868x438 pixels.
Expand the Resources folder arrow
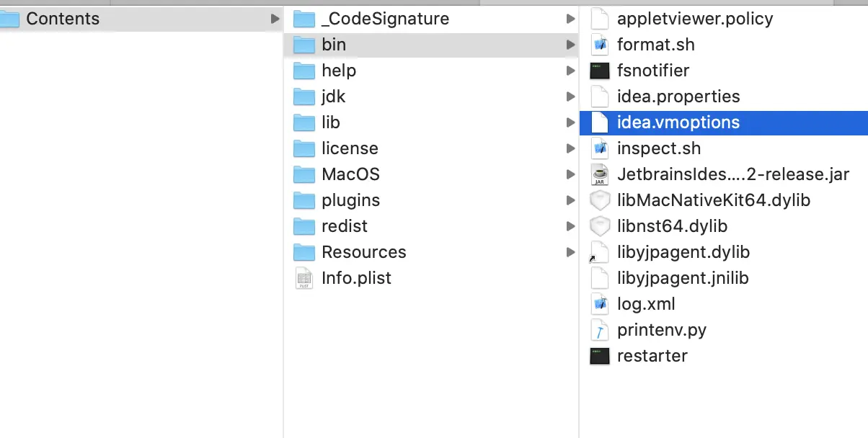(x=571, y=252)
